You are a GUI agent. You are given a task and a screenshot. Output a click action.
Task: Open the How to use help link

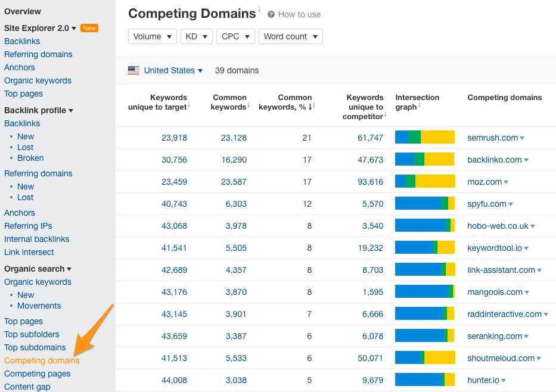point(299,14)
